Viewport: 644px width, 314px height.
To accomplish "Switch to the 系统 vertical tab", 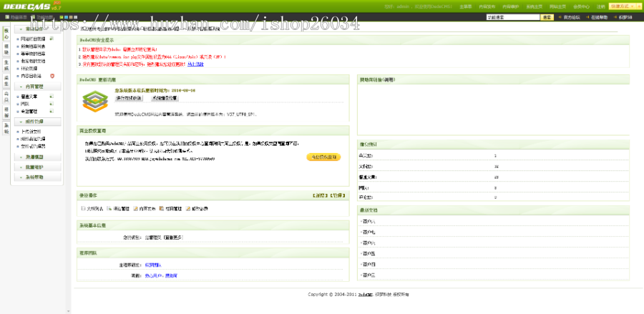I will pos(6,129).
